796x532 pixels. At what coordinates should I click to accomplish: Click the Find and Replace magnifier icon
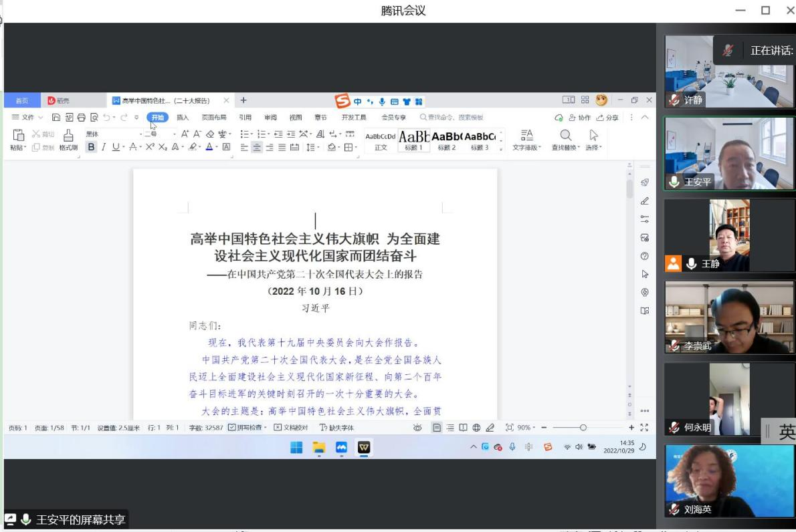click(x=565, y=135)
